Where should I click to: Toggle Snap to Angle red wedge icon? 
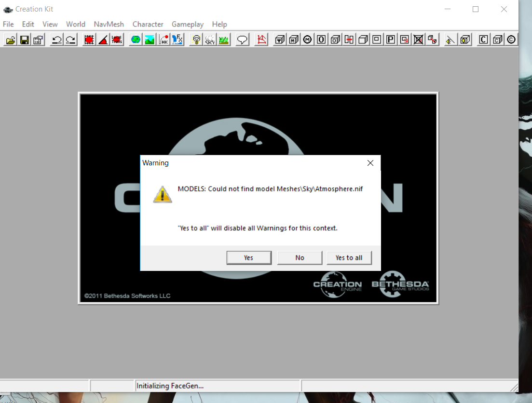(103, 40)
